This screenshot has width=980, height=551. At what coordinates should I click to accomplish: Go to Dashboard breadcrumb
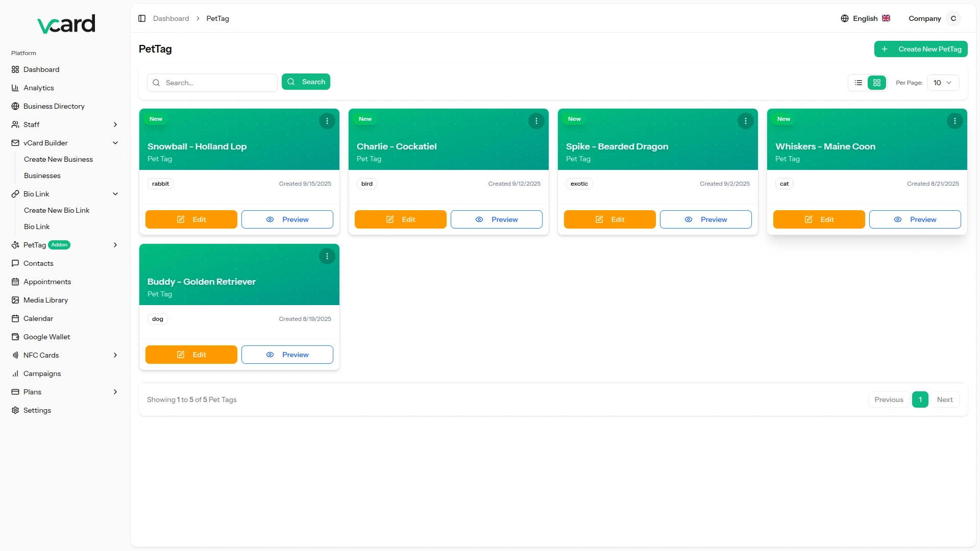pos(171,18)
